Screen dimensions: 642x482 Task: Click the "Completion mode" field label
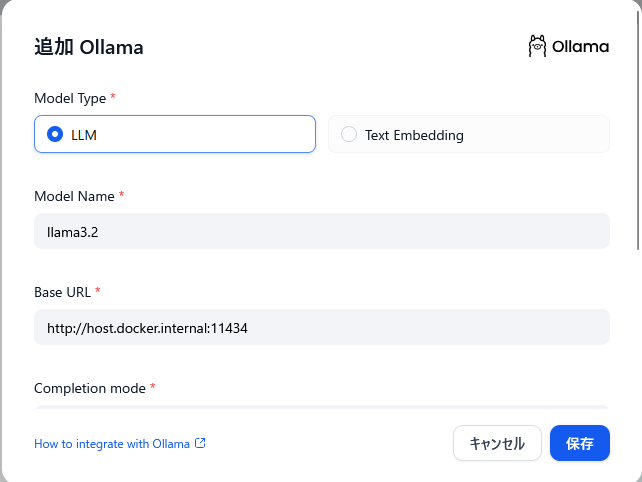89,388
